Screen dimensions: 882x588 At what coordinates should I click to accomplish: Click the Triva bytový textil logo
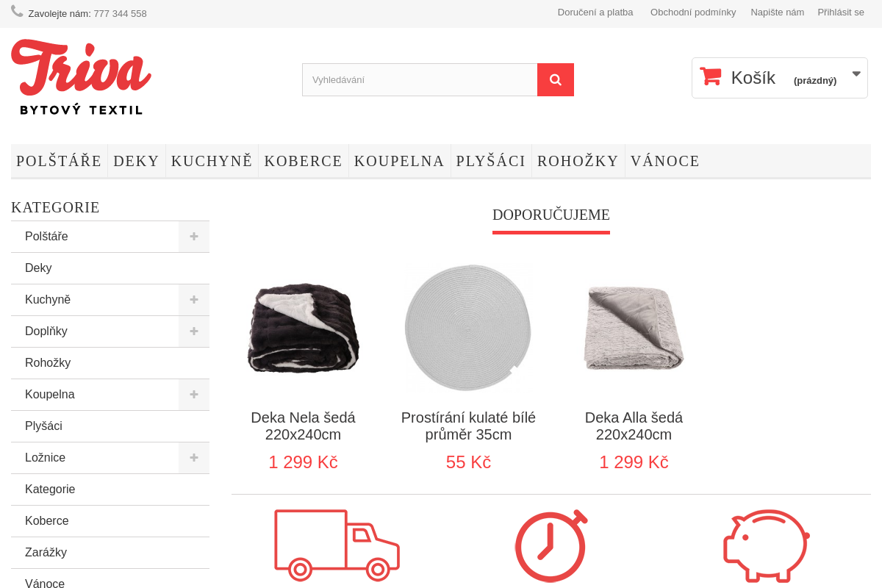coord(81,77)
